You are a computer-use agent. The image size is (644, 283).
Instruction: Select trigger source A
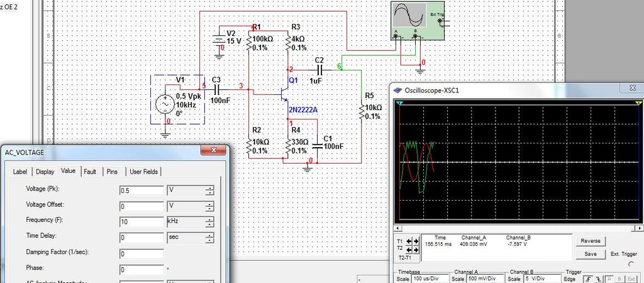point(609,279)
